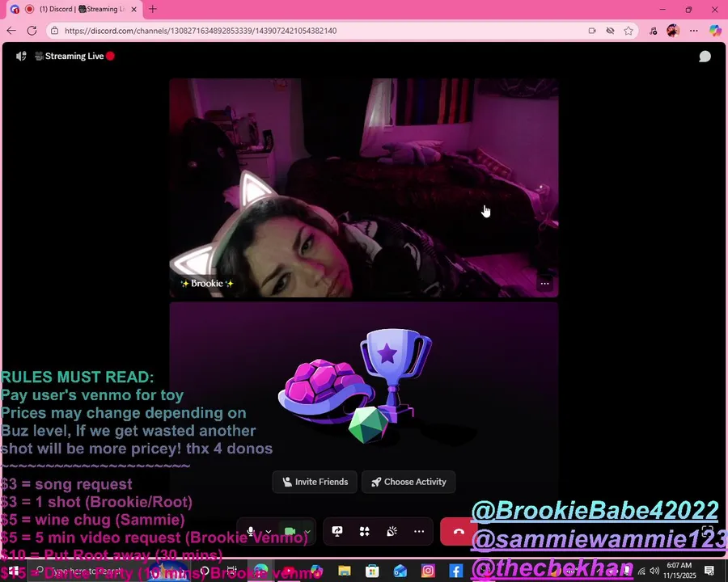
Task: Go back in the browser
Action: point(11,31)
